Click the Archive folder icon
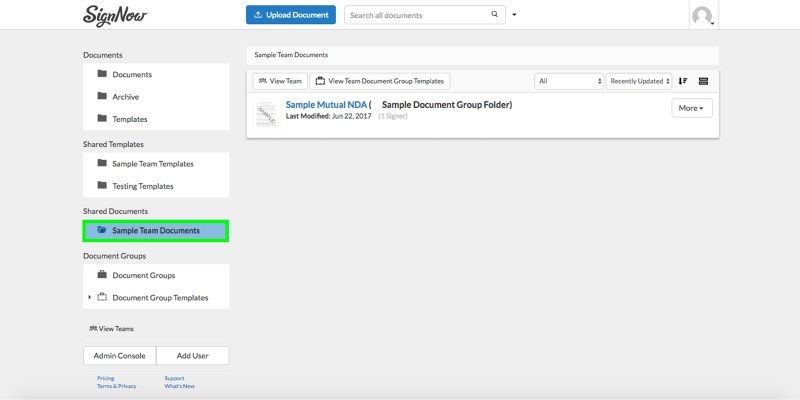Image resolution: width=800 pixels, height=400 pixels. tap(102, 97)
